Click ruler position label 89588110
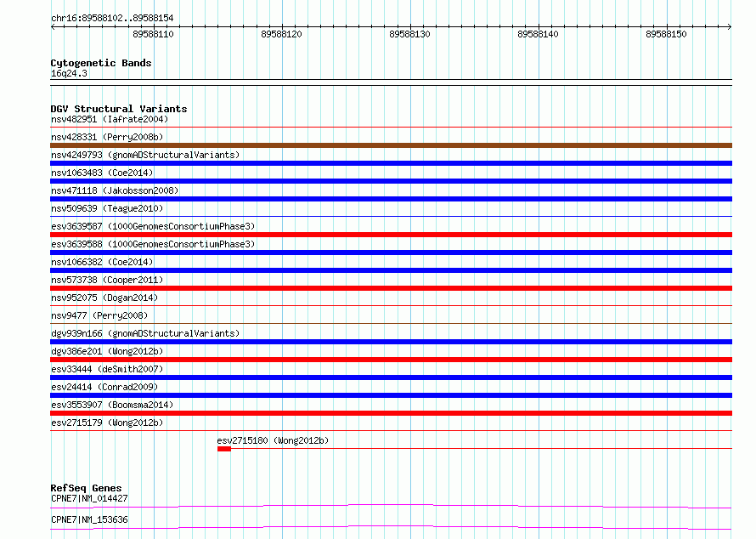The width and height of the screenshot is (756, 539). [x=153, y=34]
